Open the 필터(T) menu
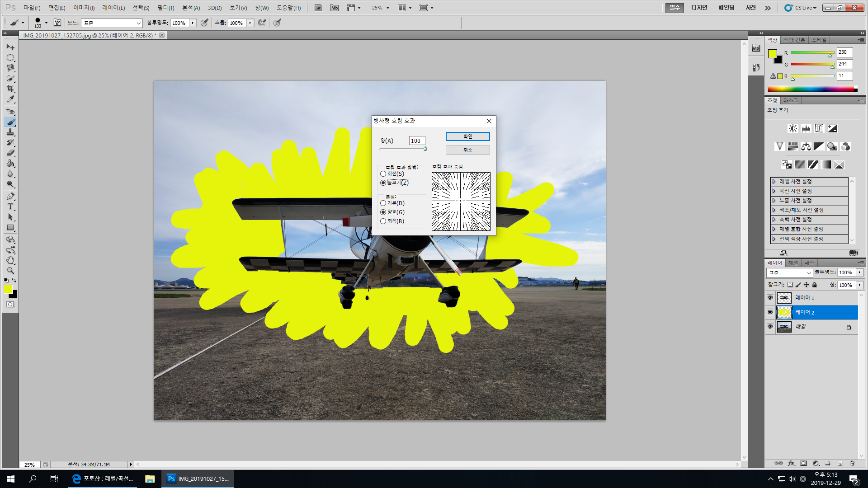The height and width of the screenshot is (488, 868). click(165, 8)
